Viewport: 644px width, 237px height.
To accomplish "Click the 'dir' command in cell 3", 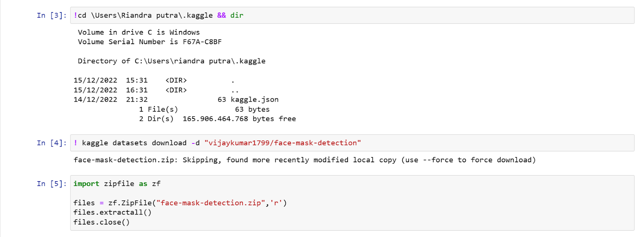I will 237,15.
